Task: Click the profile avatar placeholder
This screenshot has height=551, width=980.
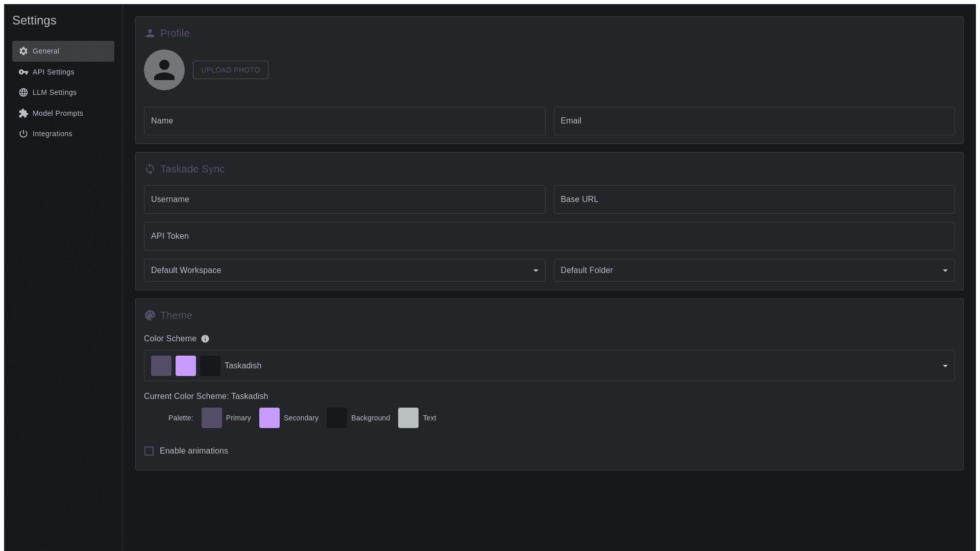Action: click(x=164, y=70)
